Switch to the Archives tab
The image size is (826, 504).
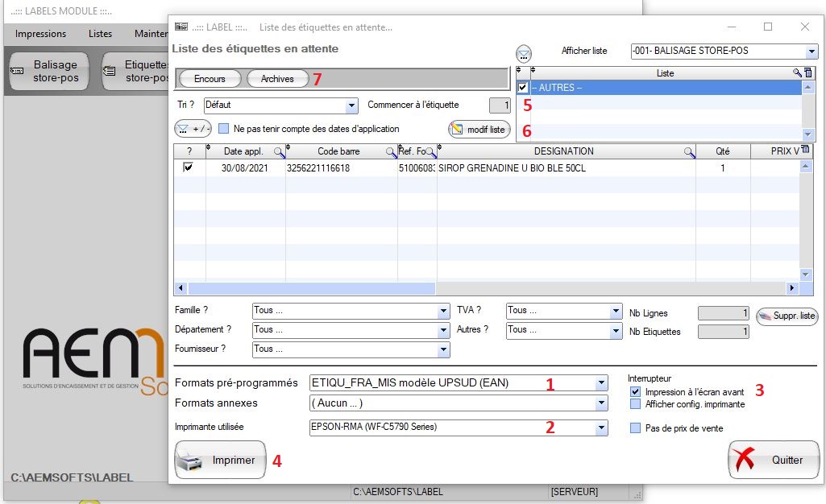point(277,79)
